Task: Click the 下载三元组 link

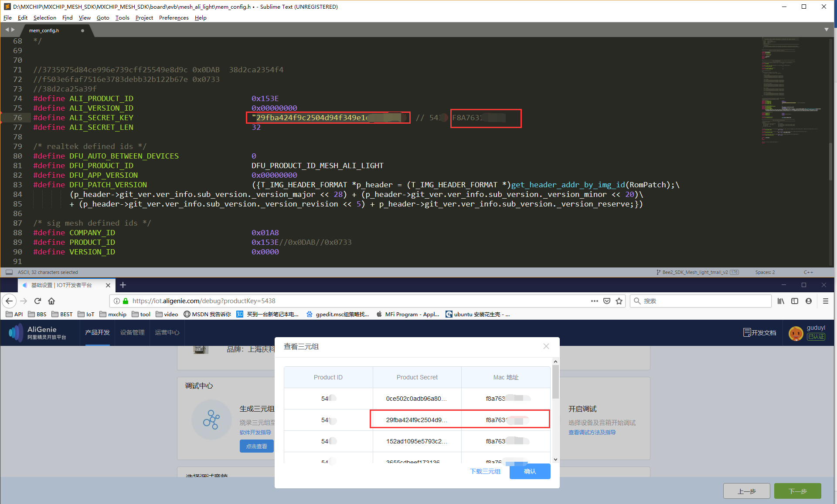Action: pos(485,471)
